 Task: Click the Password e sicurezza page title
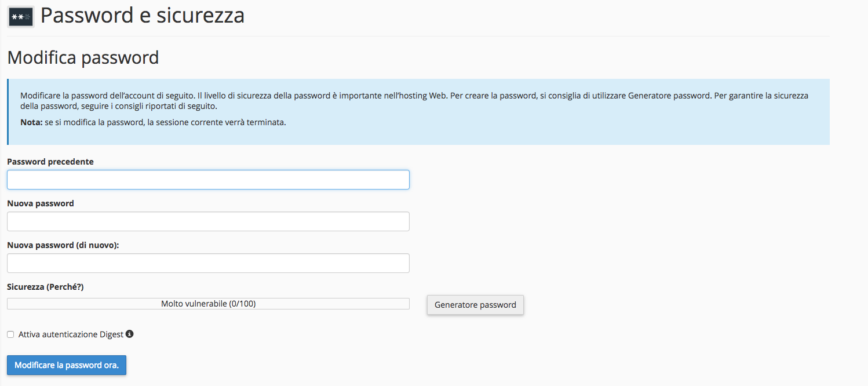[143, 16]
